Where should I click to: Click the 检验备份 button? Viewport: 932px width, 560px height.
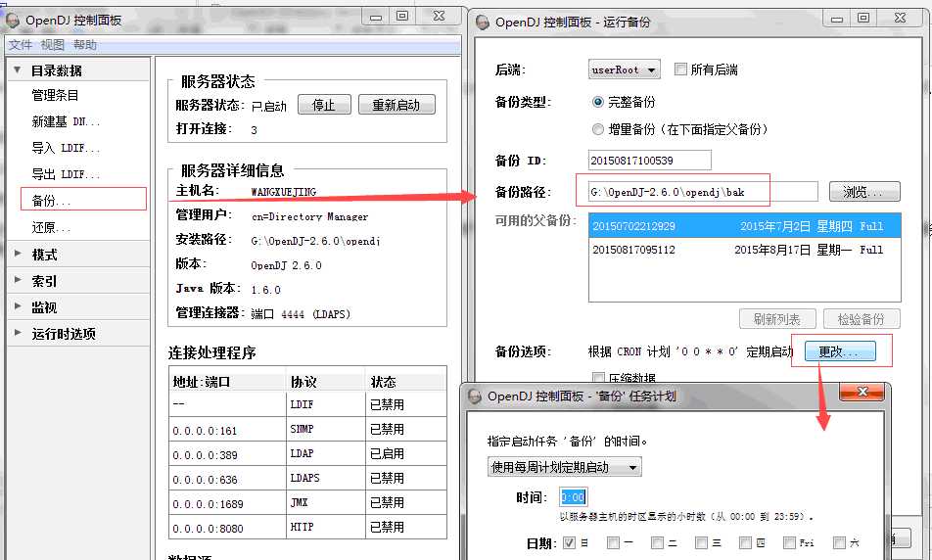[x=862, y=319]
